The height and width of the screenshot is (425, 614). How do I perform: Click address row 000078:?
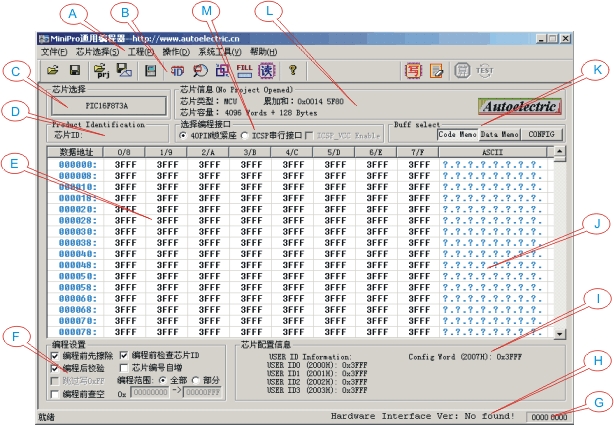click(x=78, y=332)
